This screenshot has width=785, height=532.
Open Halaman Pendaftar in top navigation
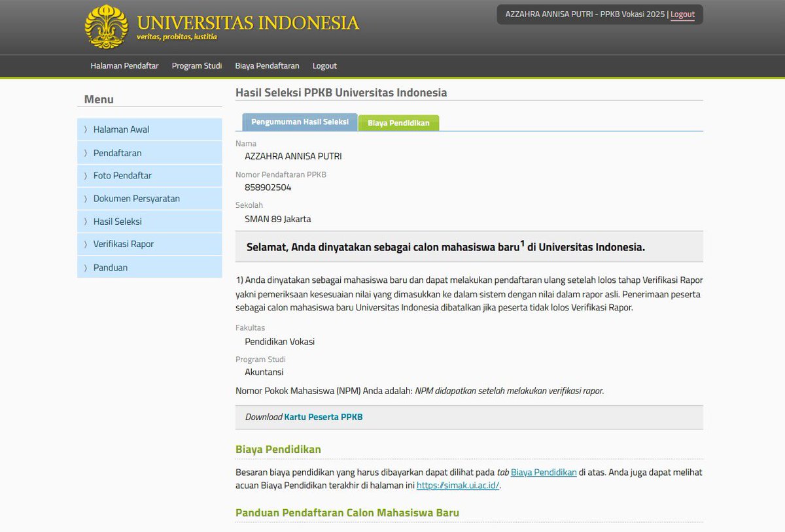[x=124, y=66]
